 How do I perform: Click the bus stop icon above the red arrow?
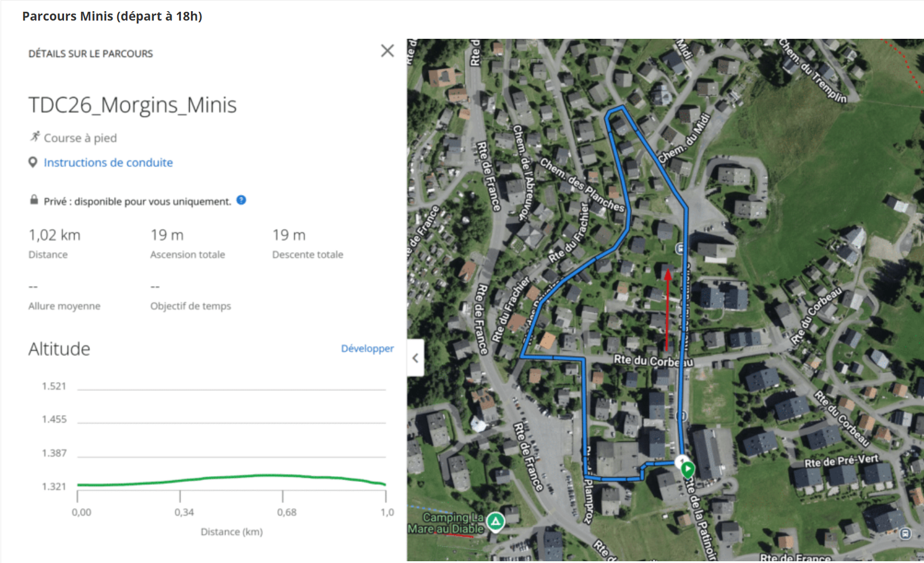(x=680, y=249)
